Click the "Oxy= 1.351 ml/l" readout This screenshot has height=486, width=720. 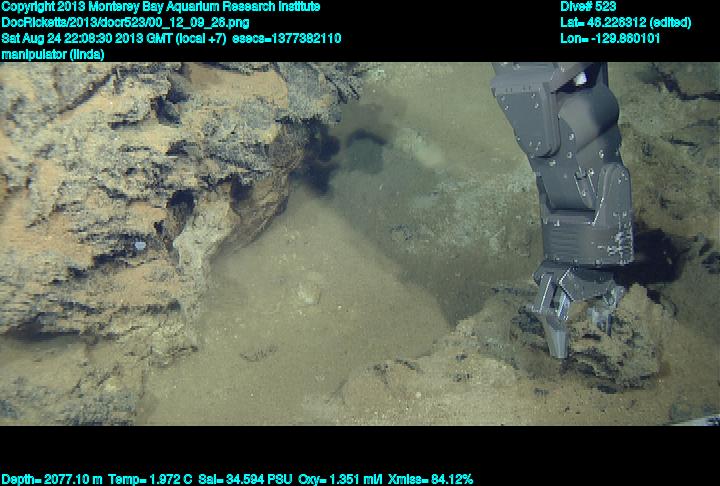340,480
